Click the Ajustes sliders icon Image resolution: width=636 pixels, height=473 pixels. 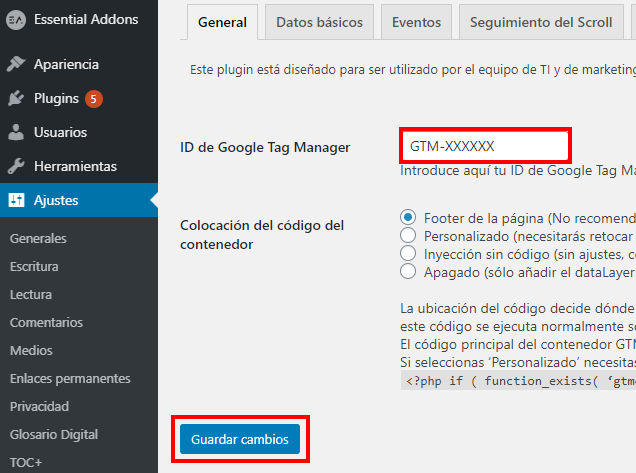[x=17, y=200]
